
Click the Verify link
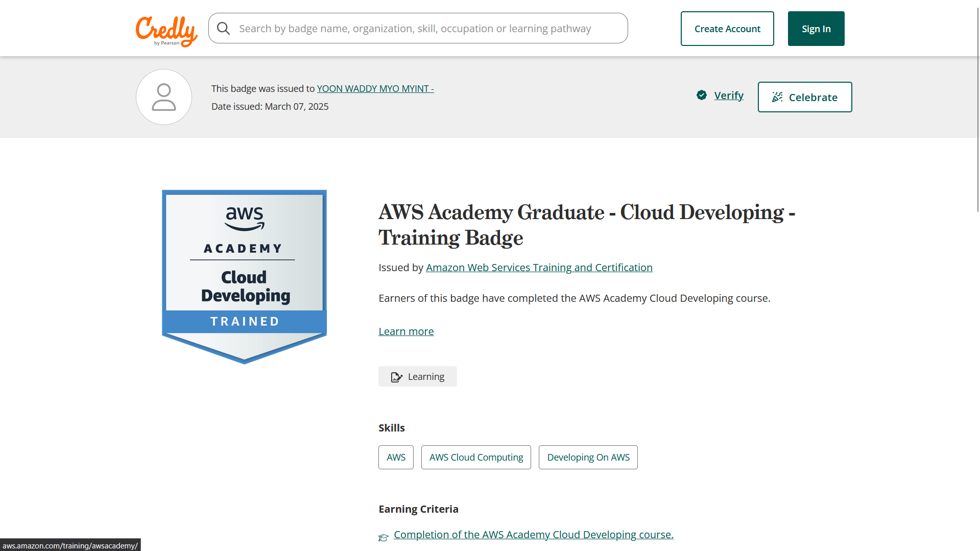729,95
